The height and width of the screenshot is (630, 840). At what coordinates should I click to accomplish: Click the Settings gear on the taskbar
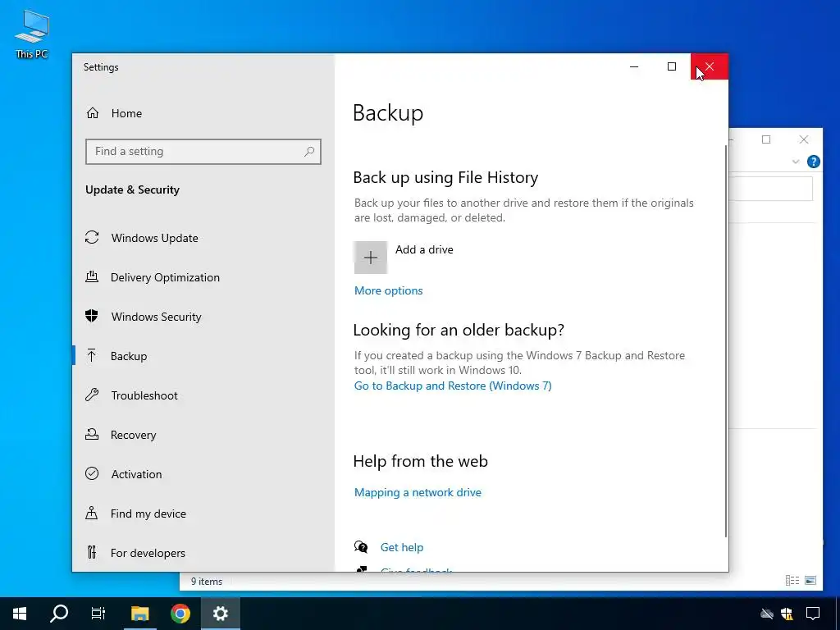[x=220, y=614]
